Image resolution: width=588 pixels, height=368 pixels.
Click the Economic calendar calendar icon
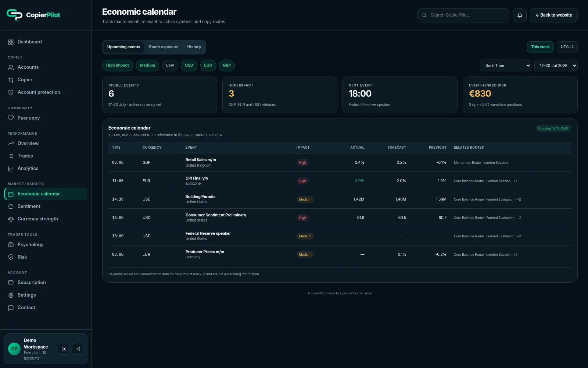[11, 194]
